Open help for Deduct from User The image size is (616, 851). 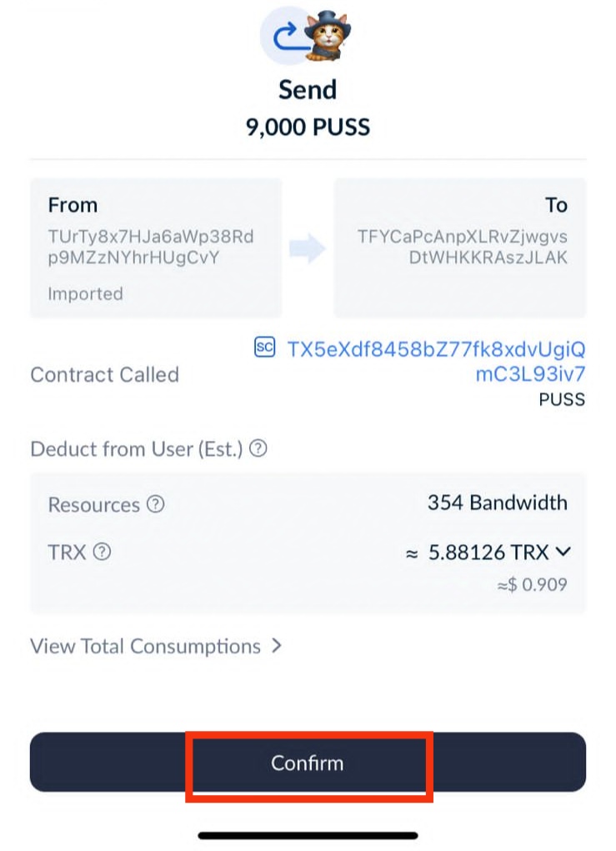[258, 449]
